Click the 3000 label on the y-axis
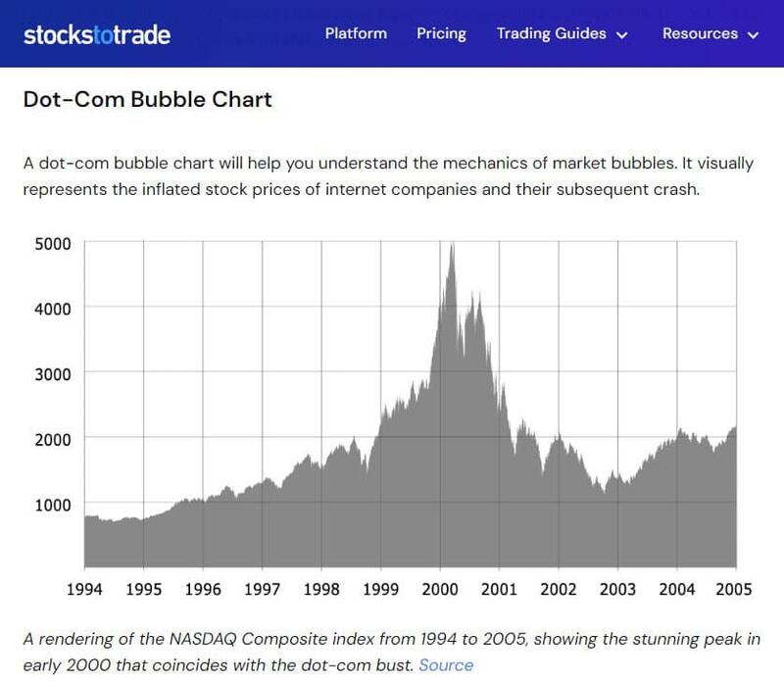 53,373
